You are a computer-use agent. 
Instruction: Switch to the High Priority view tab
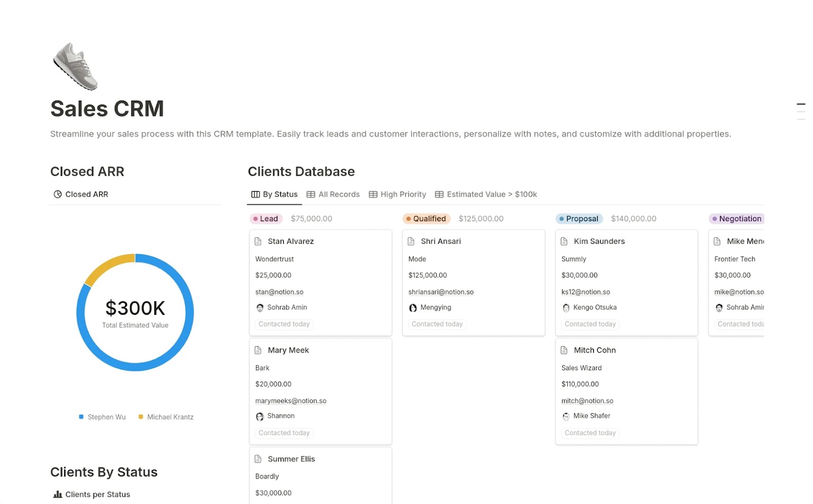click(403, 194)
